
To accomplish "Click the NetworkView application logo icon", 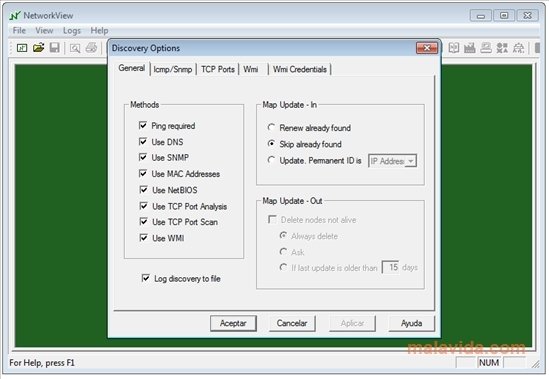I will pyautogui.click(x=15, y=15).
